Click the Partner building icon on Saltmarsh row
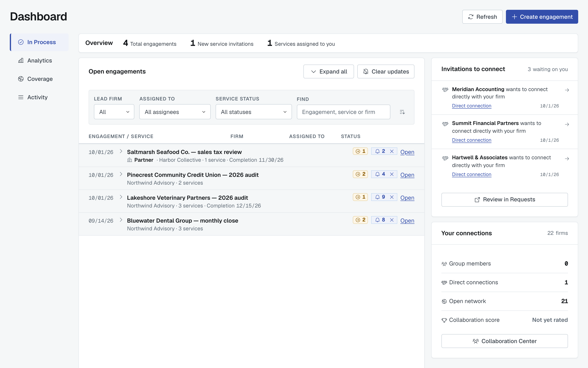The image size is (588, 368). pyautogui.click(x=130, y=160)
